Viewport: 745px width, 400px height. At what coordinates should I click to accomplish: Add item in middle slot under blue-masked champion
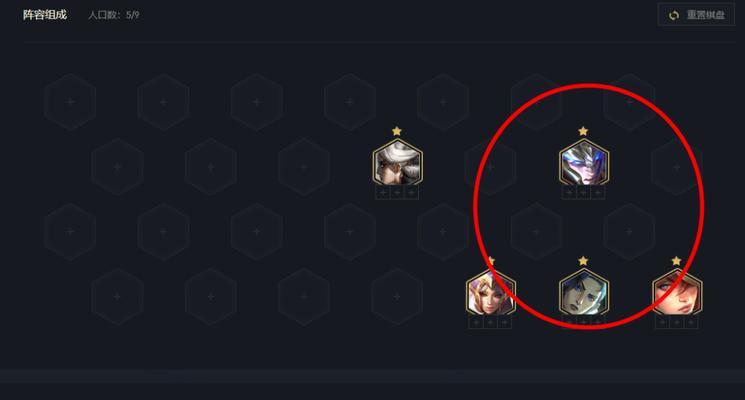click(x=583, y=193)
